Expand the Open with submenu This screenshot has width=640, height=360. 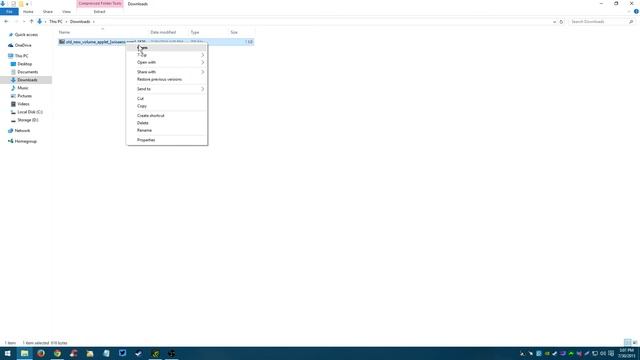point(167,62)
